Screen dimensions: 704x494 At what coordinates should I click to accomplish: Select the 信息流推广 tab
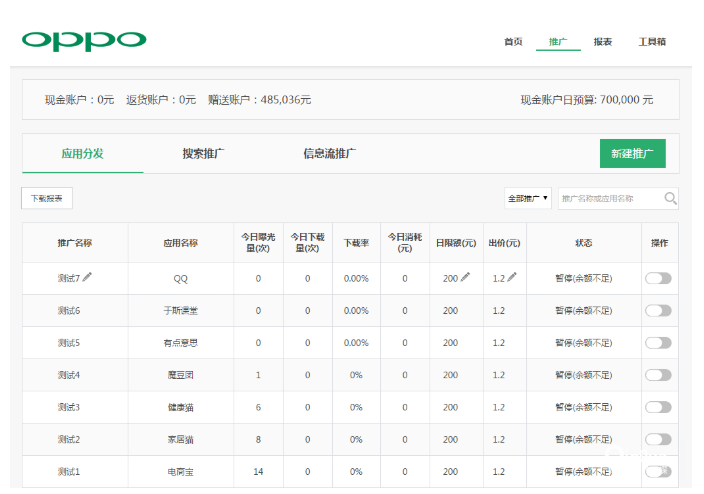(329, 153)
